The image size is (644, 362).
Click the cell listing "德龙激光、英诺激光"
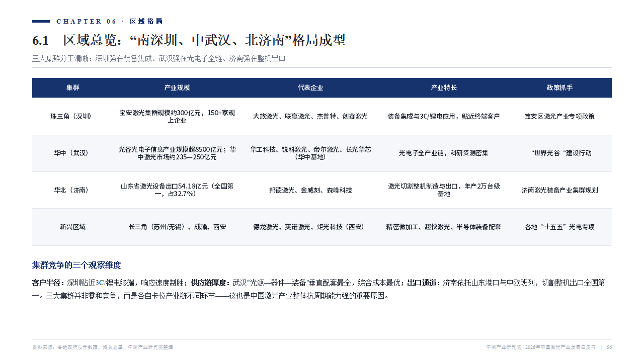[310, 227]
